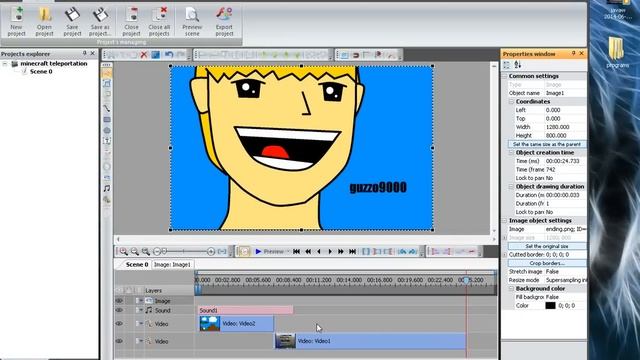Viewport: 640px width, 360px height.
Task: Switch to the Image: Image1 tab
Action: [x=172, y=264]
